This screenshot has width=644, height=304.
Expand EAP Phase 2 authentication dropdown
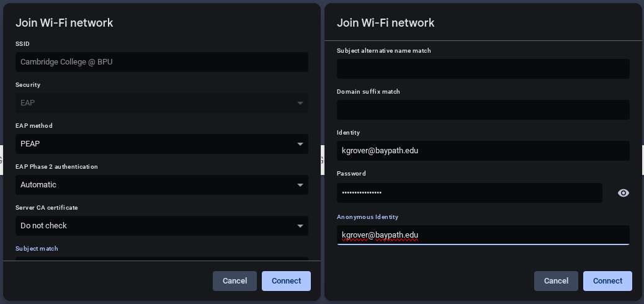[x=161, y=185]
